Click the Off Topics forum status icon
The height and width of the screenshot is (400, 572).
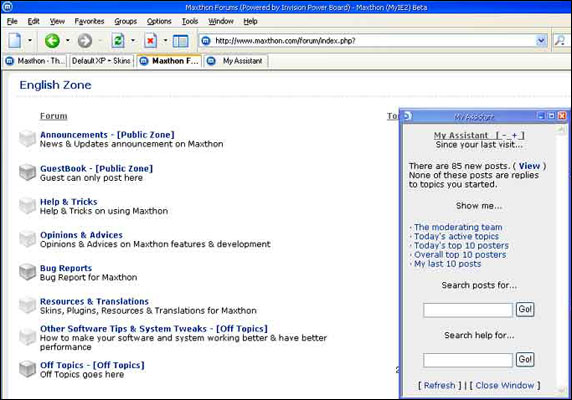(27, 369)
